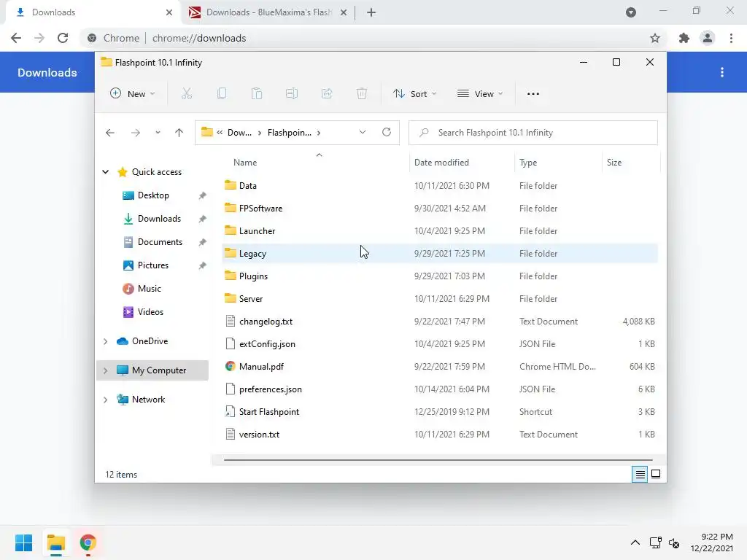
Task: Click the Delete trash can icon
Action: click(362, 94)
